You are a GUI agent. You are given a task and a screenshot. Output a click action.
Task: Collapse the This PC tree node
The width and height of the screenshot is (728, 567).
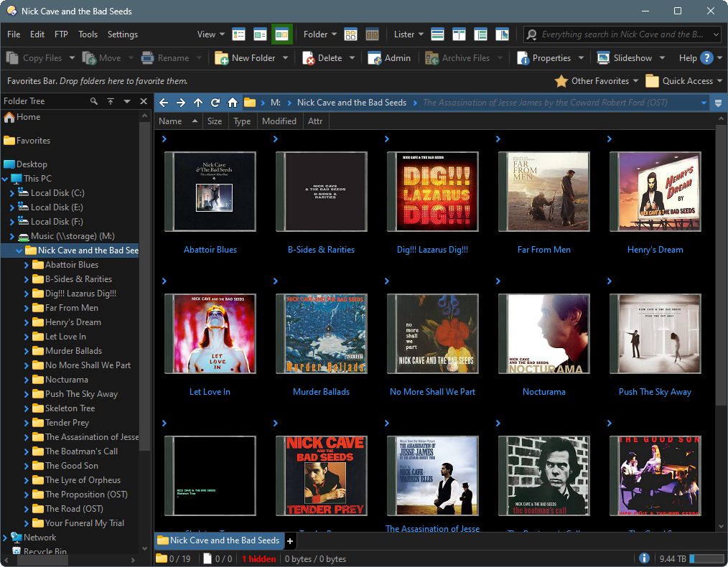5,179
